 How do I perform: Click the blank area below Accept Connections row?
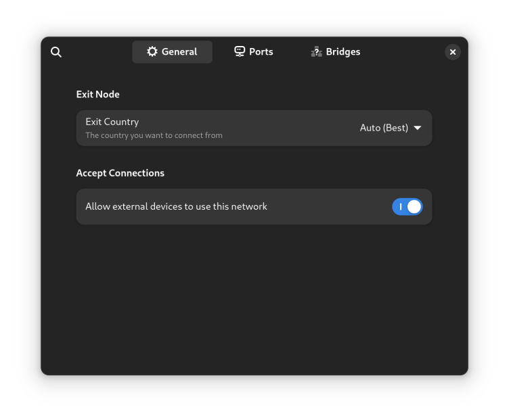(254, 298)
